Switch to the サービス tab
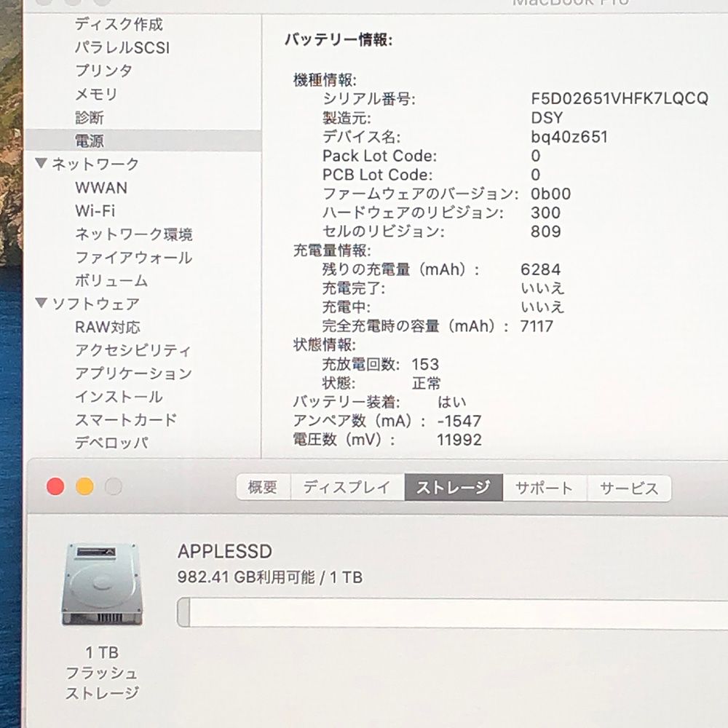The height and width of the screenshot is (728, 728). pos(629,488)
